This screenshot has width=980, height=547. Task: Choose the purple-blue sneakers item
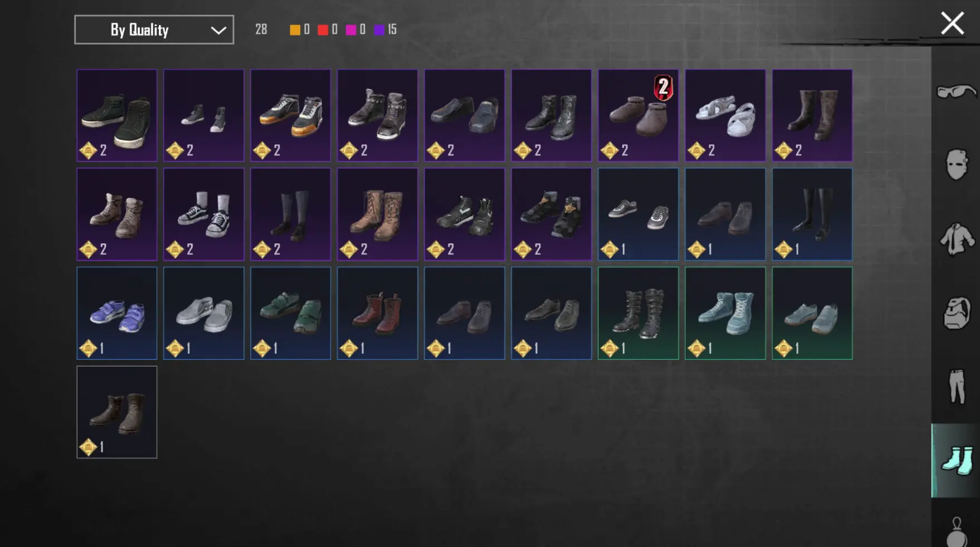coord(116,313)
